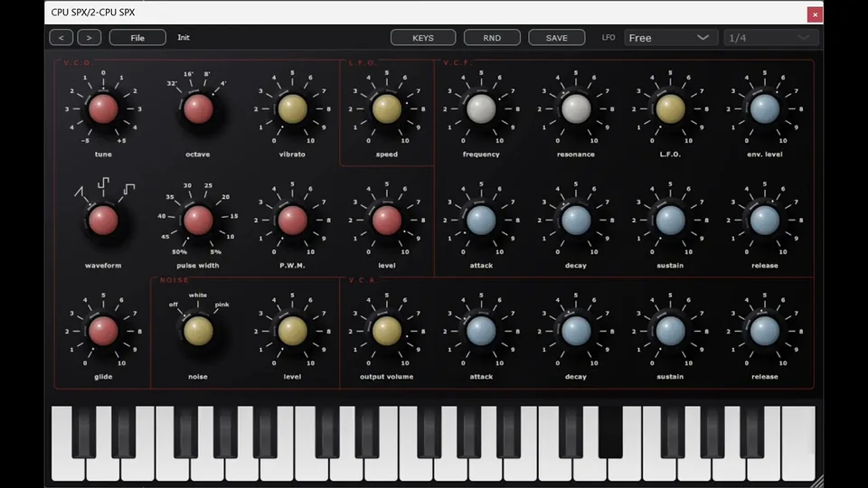Click the VCF decay knob
The width and height of the screenshot is (868, 488).
(576, 220)
